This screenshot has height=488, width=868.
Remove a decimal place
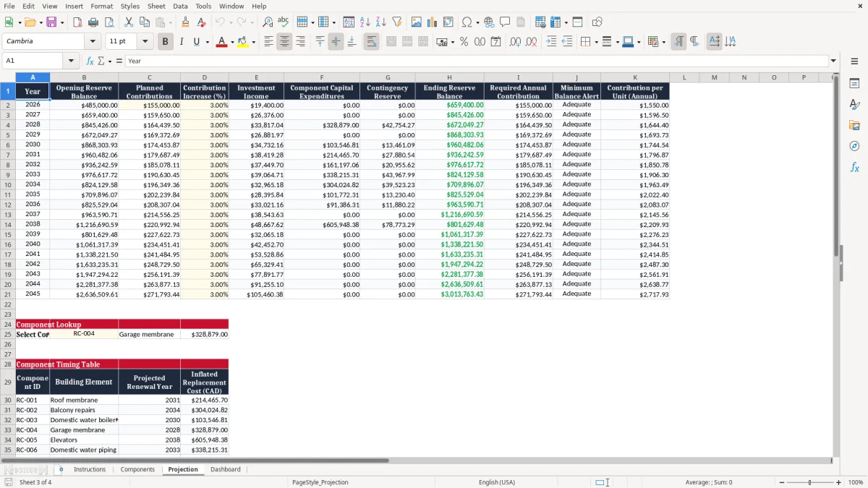tap(531, 42)
